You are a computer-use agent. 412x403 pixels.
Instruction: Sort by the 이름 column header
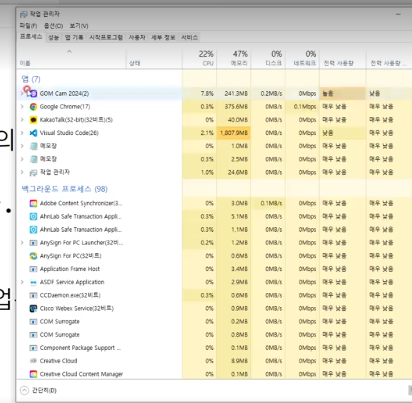(x=71, y=60)
